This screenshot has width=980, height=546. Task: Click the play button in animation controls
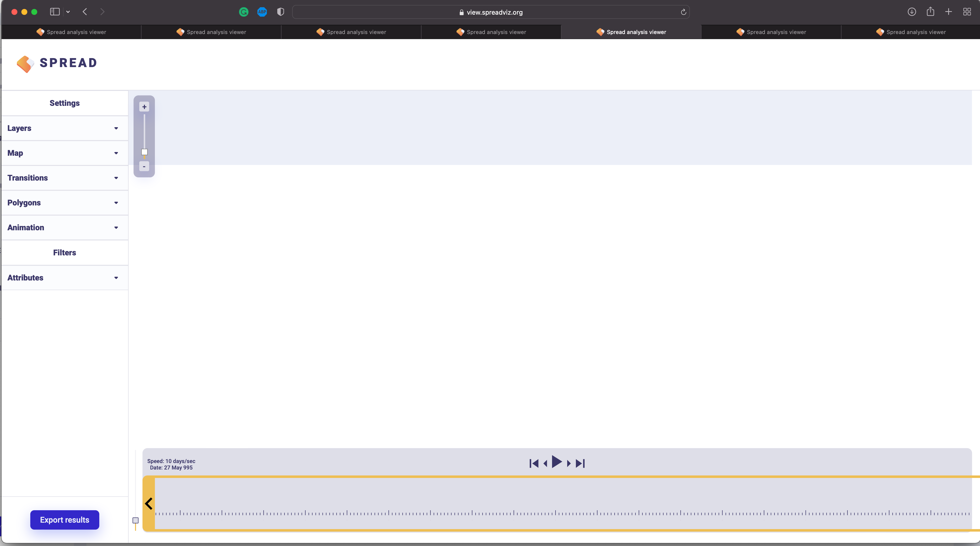click(x=557, y=463)
